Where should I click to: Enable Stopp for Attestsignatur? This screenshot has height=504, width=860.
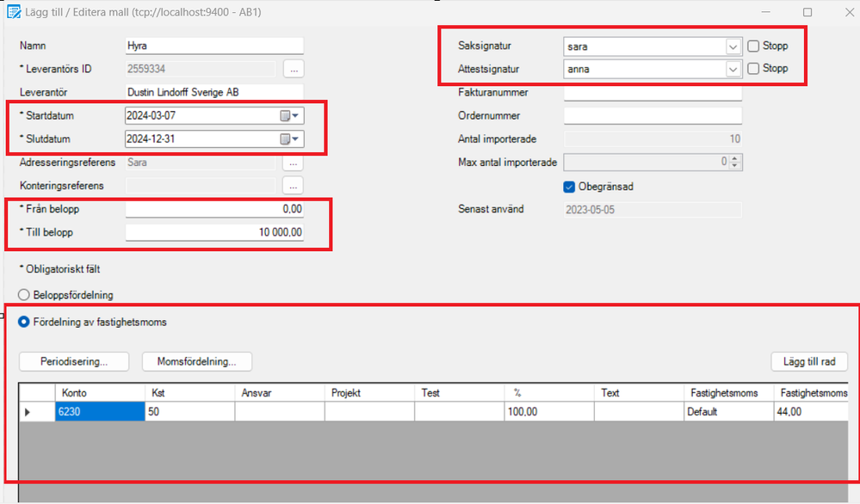click(x=753, y=69)
